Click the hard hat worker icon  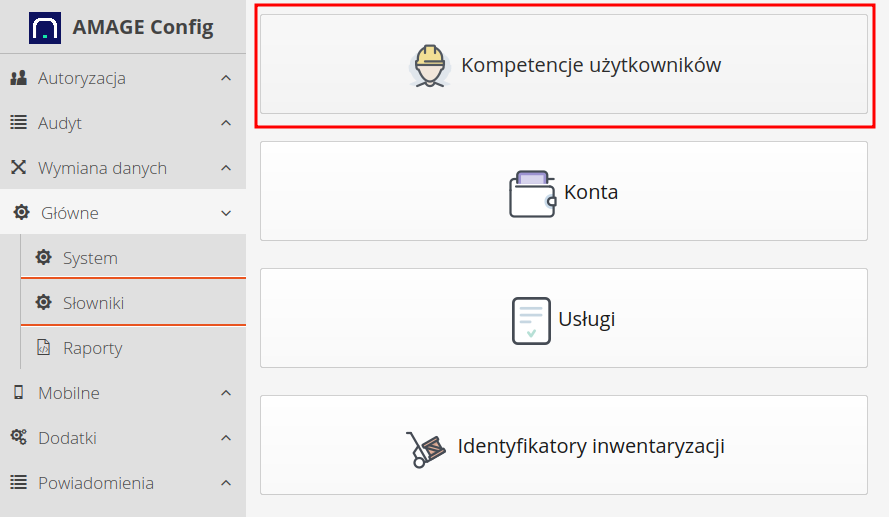431,65
